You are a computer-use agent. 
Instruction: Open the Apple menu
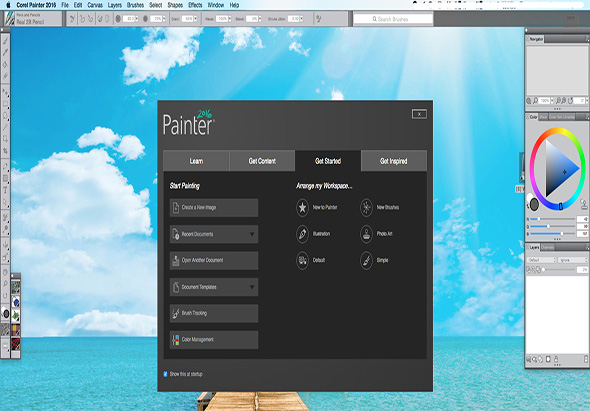[x=9, y=5]
